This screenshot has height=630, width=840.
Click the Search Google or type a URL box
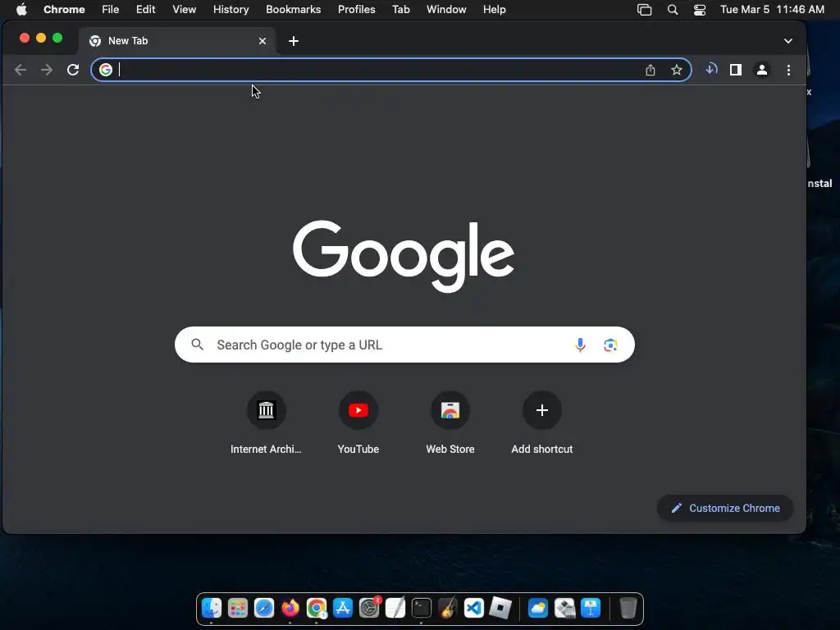(x=404, y=345)
